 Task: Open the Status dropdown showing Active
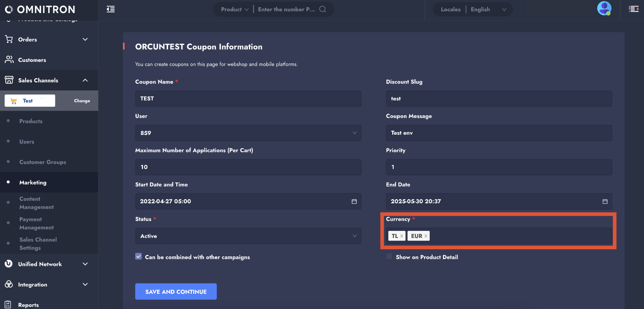pyautogui.click(x=248, y=236)
